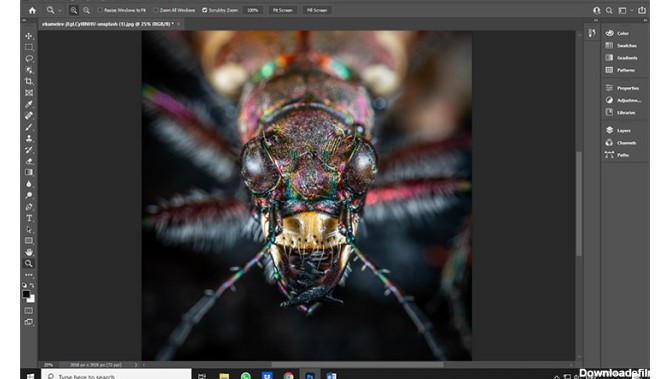The image size is (670, 379).
Task: Open the Gradients panel
Action: pyautogui.click(x=622, y=58)
